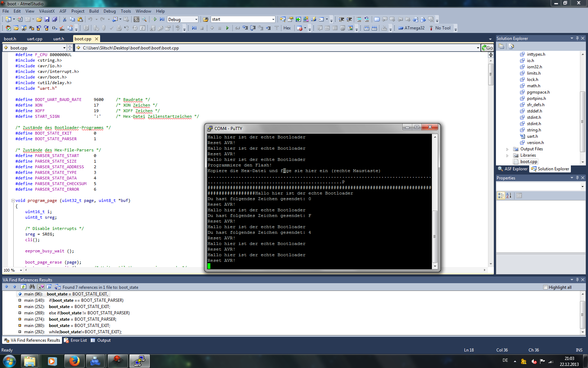Open the 'start' find combo box dropdown
This screenshot has height=368, width=588.
point(273,19)
